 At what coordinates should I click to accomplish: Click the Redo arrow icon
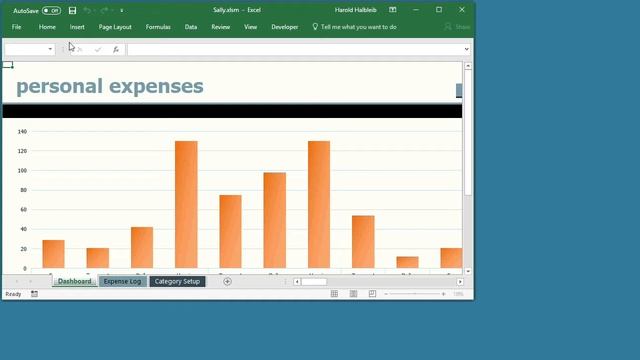[104, 11]
